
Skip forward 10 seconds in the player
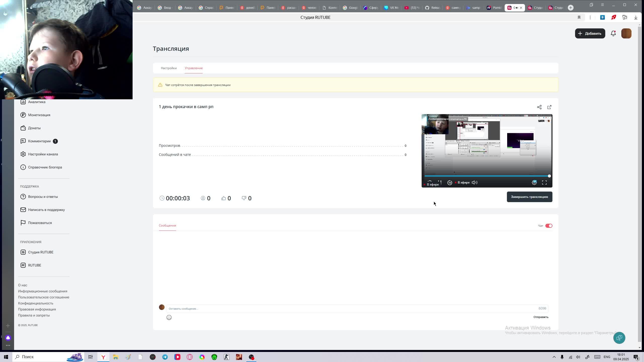click(x=450, y=183)
